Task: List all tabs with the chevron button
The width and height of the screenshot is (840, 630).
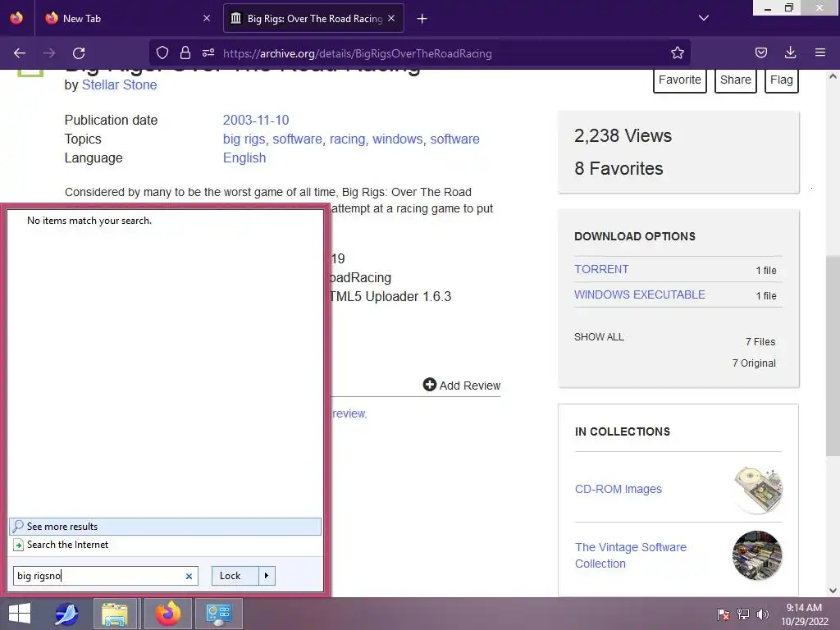Action: pyautogui.click(x=704, y=18)
